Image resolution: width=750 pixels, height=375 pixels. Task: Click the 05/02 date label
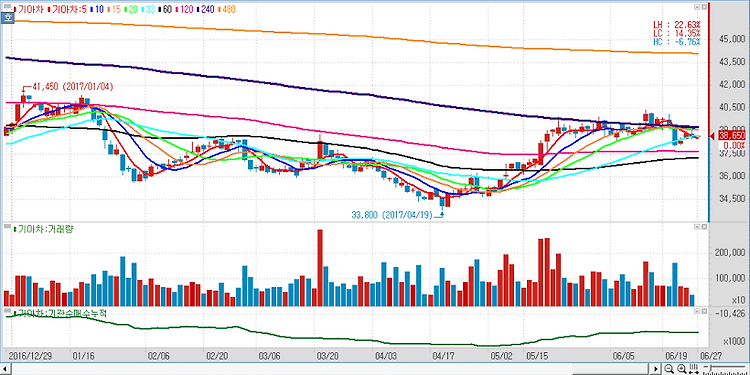502,356
